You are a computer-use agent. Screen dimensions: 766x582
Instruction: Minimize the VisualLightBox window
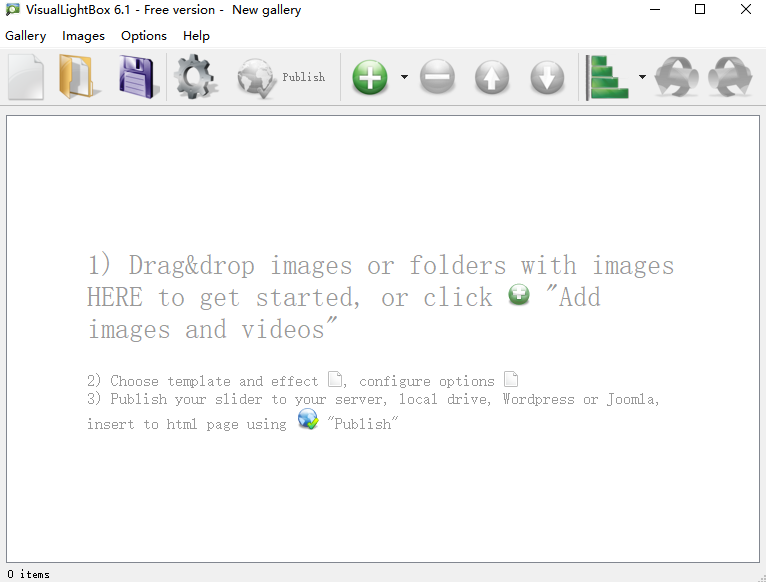click(x=655, y=9)
